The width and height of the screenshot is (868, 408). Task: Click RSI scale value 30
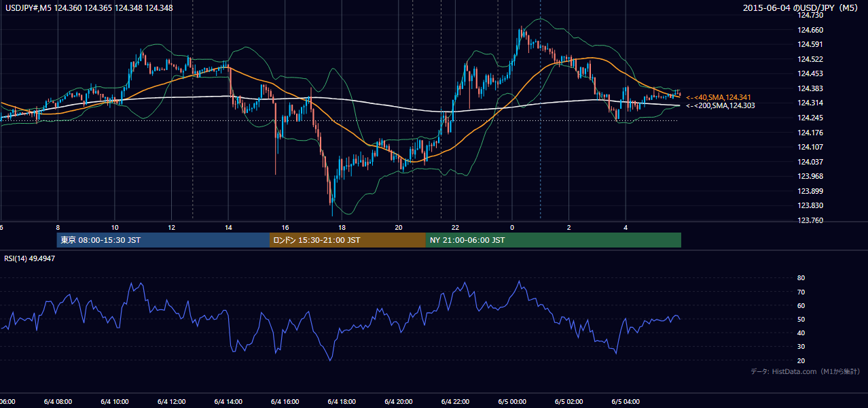coord(801,347)
